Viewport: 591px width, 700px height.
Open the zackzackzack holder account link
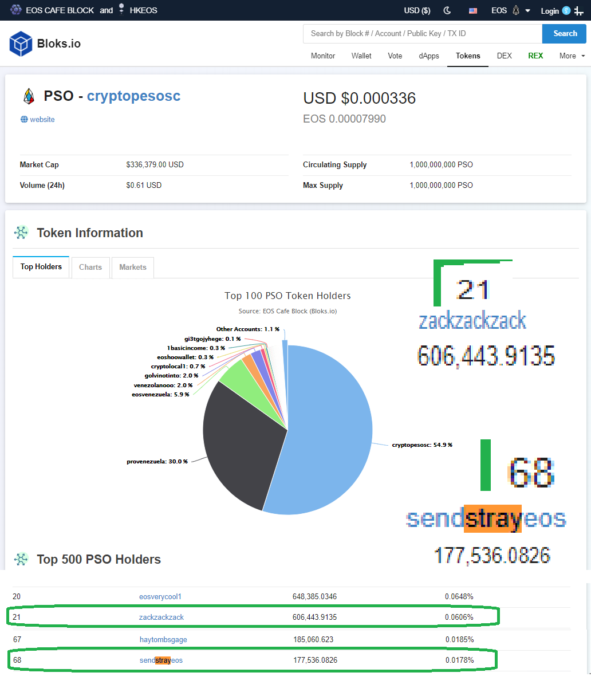pyautogui.click(x=161, y=617)
